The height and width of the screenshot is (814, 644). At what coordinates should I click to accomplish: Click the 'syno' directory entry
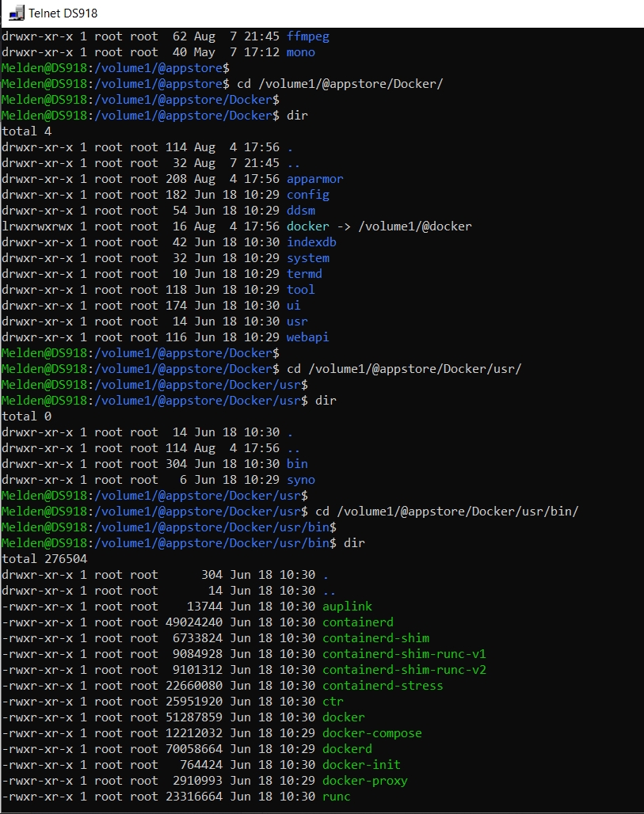[301, 480]
